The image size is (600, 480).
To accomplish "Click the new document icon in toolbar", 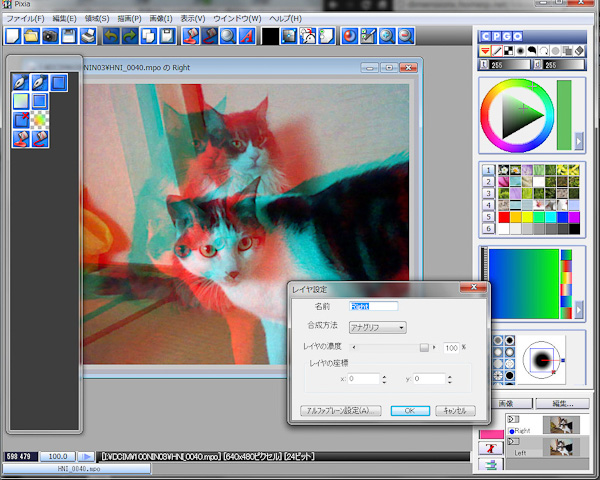I will (x=12, y=36).
